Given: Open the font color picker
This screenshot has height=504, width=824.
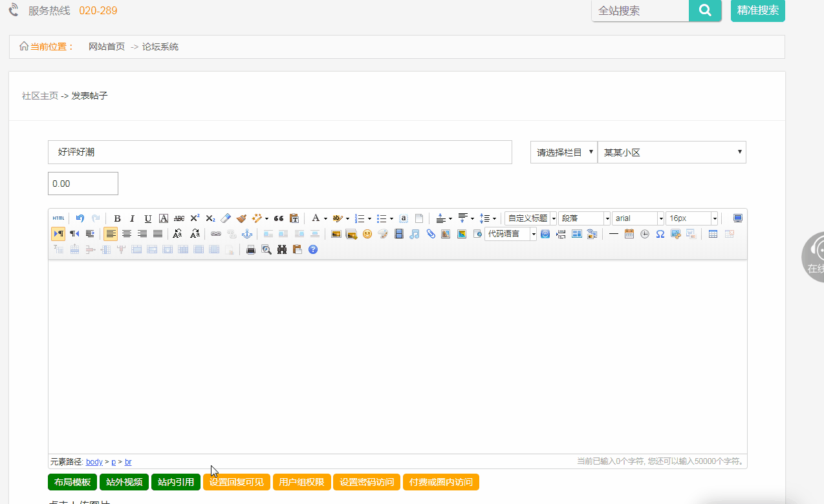Looking at the screenshot, I should (x=316, y=218).
